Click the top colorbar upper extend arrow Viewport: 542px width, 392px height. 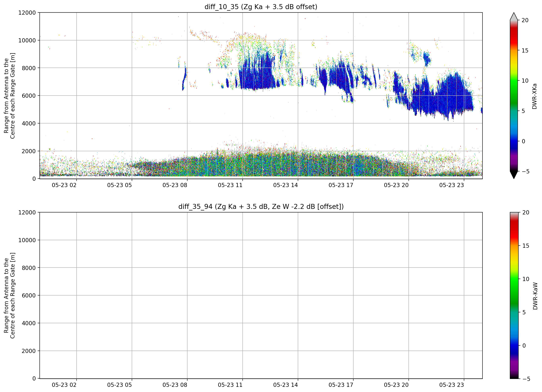pyautogui.click(x=514, y=16)
